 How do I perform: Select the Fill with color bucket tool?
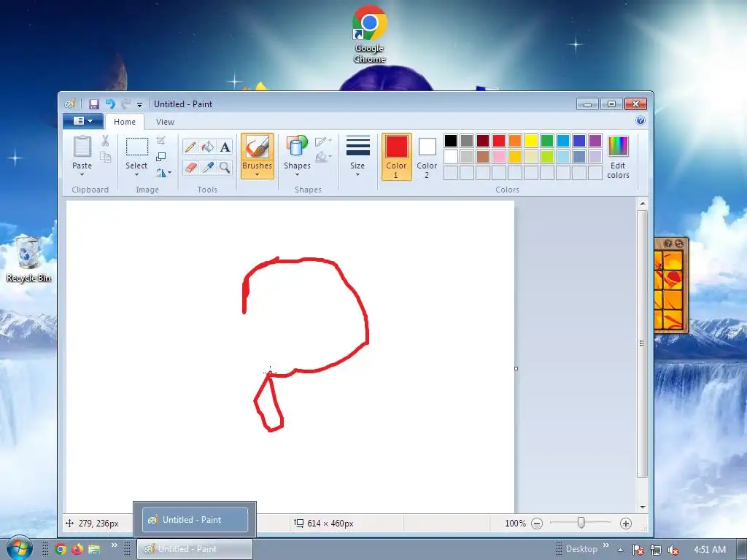(x=208, y=147)
